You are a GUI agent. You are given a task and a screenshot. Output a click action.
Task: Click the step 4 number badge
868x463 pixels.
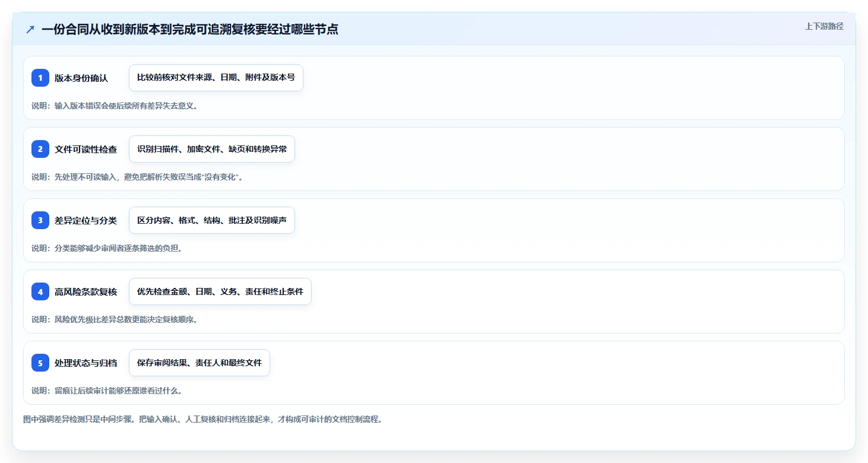pyautogui.click(x=40, y=291)
